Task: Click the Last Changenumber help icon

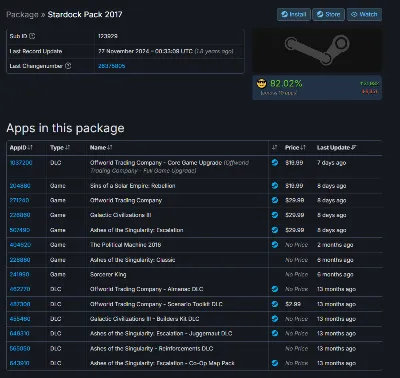Action: pyautogui.click(x=68, y=66)
